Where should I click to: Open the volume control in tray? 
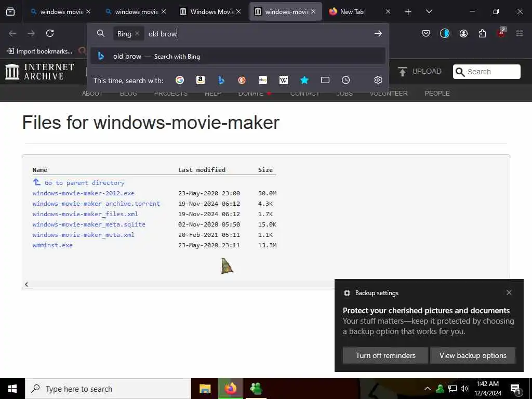464,389
